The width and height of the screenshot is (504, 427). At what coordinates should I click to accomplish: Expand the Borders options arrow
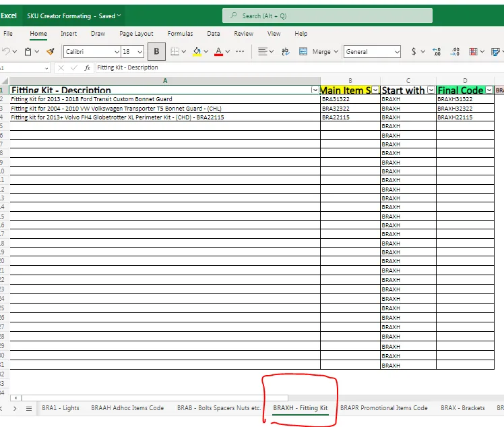[184, 51]
